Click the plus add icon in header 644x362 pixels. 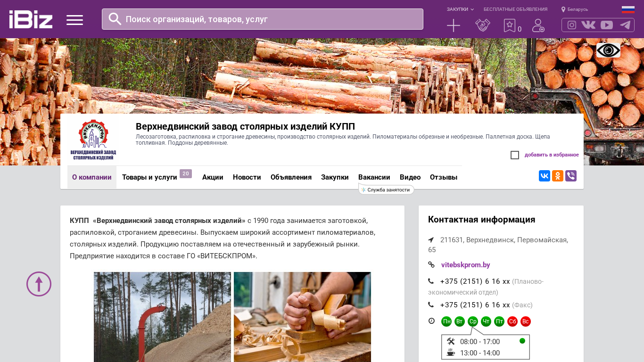coord(454,25)
